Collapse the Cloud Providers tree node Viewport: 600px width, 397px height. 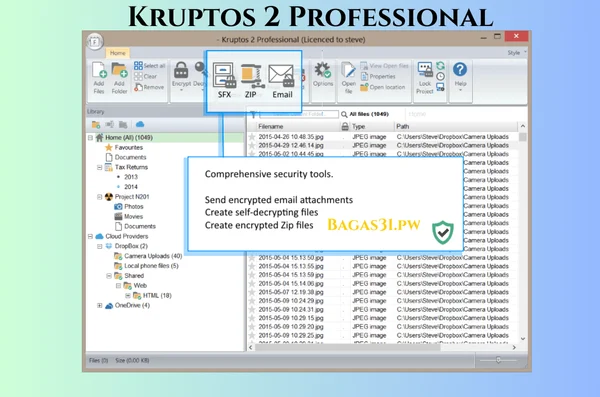coord(90,236)
